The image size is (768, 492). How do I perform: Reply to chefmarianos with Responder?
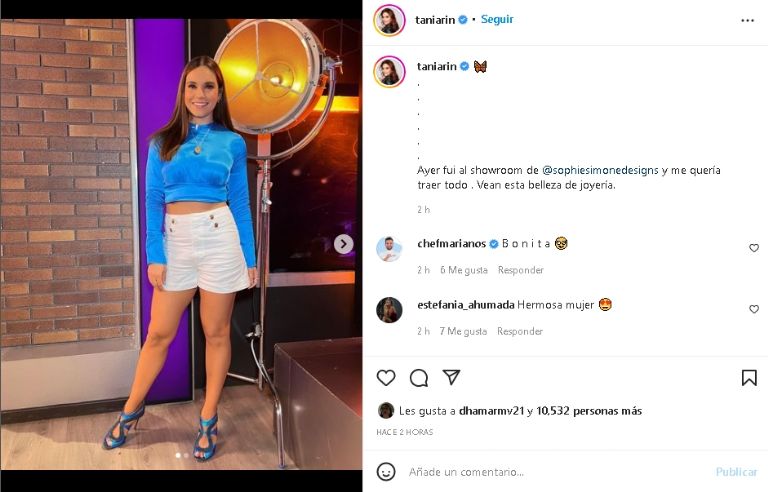coord(521,270)
